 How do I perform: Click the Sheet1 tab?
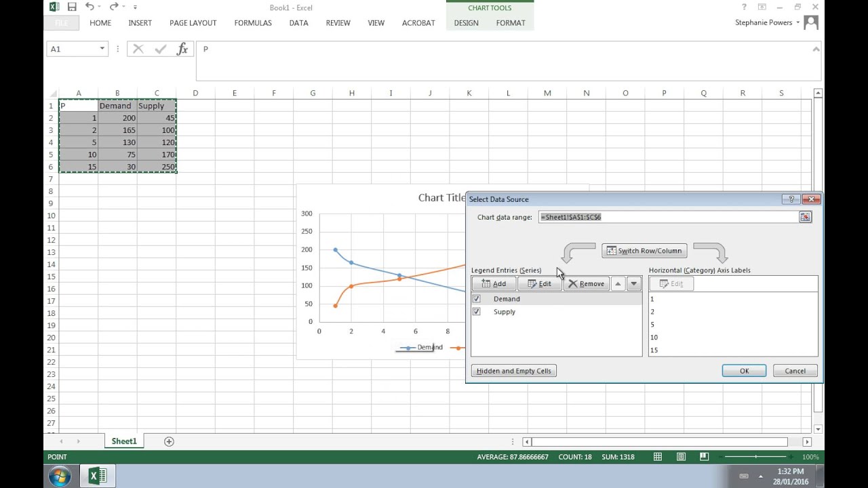[124, 441]
